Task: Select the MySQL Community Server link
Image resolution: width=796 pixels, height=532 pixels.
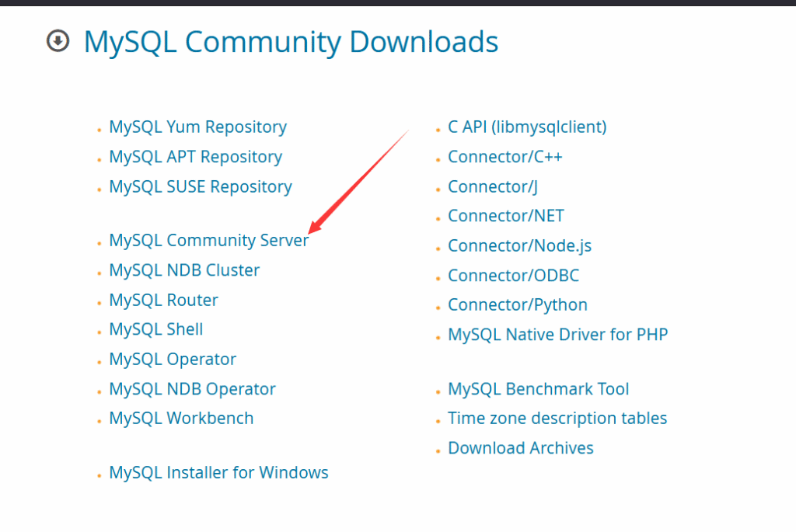Action: coord(208,241)
